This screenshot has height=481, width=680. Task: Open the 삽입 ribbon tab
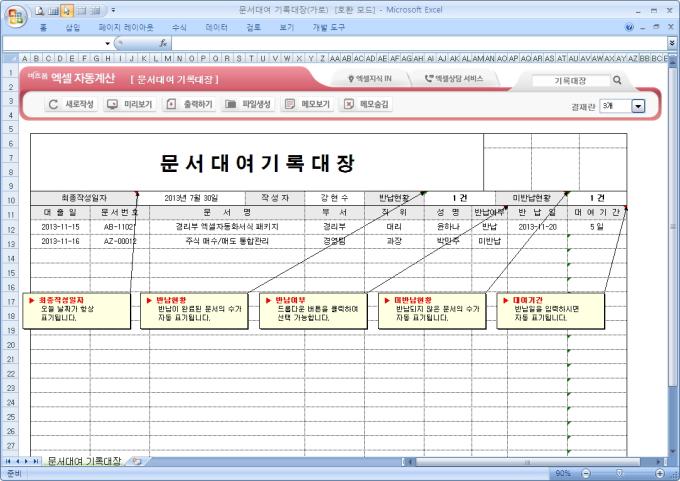[x=72, y=28]
